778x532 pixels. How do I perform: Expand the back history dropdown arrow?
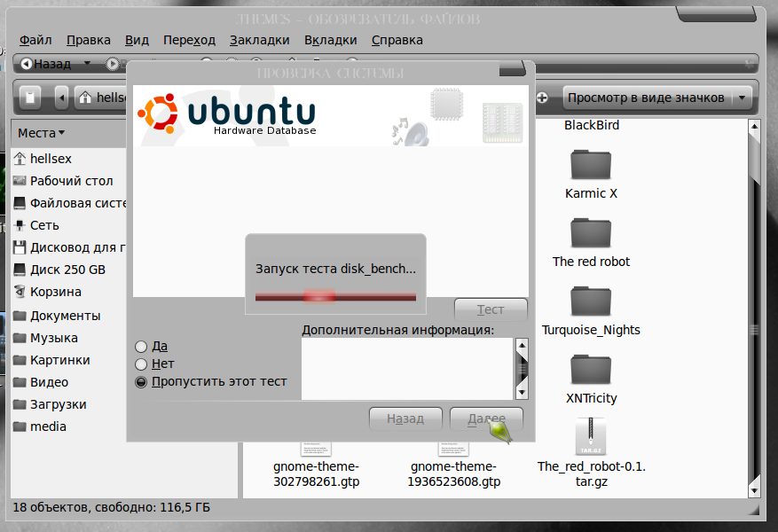pos(87,64)
